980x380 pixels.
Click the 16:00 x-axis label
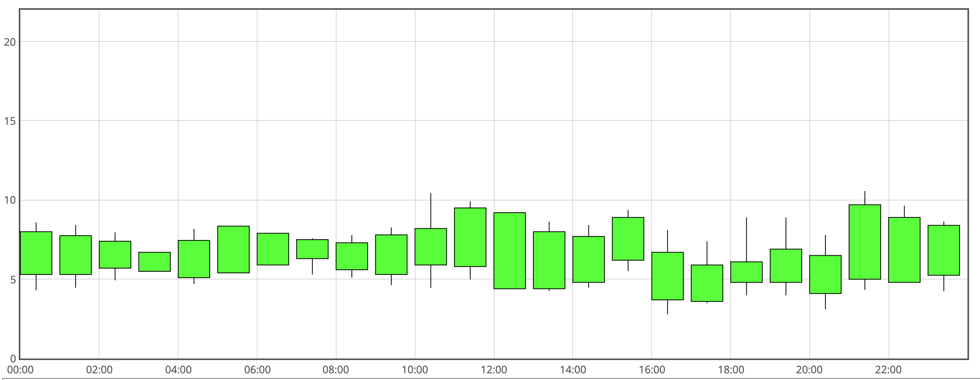[x=652, y=370]
